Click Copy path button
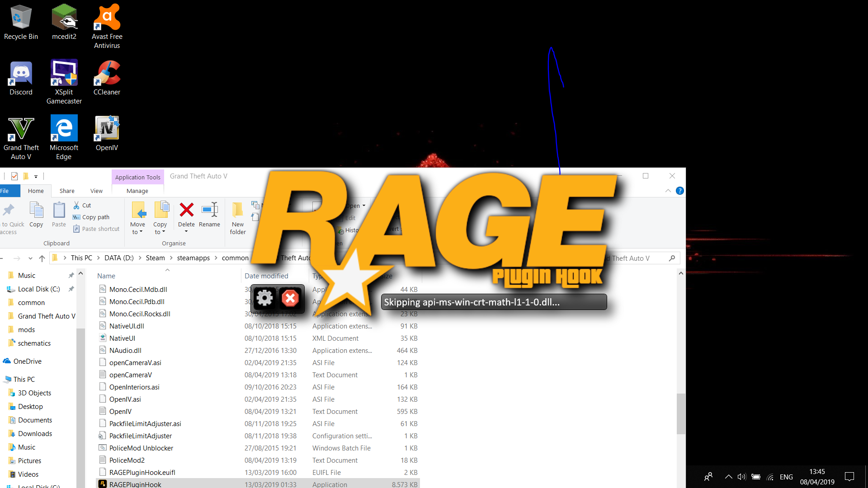Image resolution: width=868 pixels, height=488 pixels. point(91,217)
